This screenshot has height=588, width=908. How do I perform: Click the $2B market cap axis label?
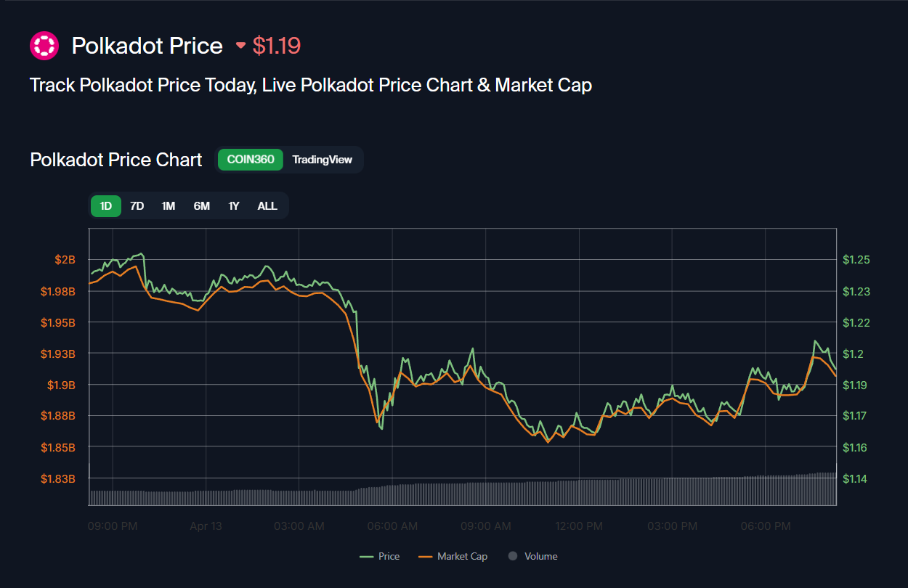(65, 260)
